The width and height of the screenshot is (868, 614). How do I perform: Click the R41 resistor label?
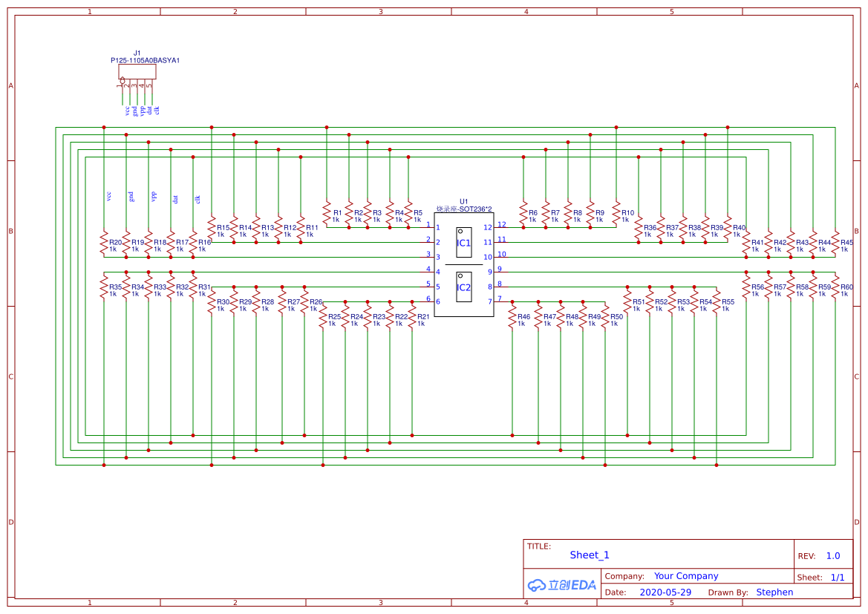pos(757,243)
